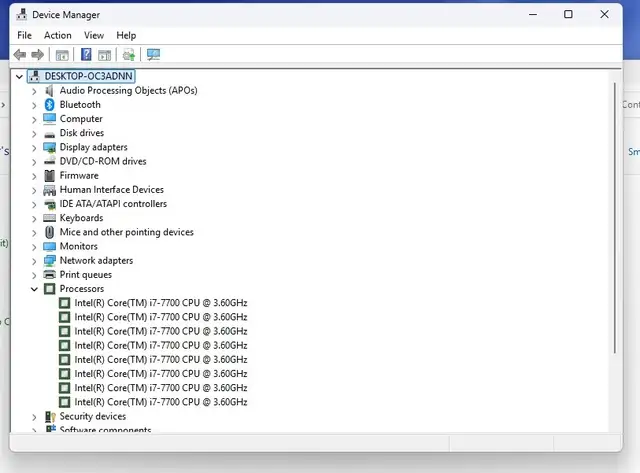This screenshot has height=473, width=640.
Task: Click the Update Driver toolbar icon
Action: (129, 55)
